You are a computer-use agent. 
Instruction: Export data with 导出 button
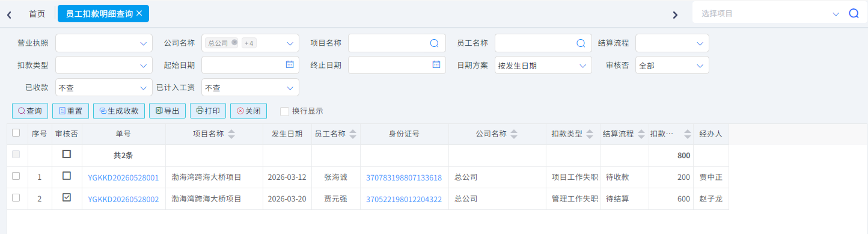pos(167,111)
